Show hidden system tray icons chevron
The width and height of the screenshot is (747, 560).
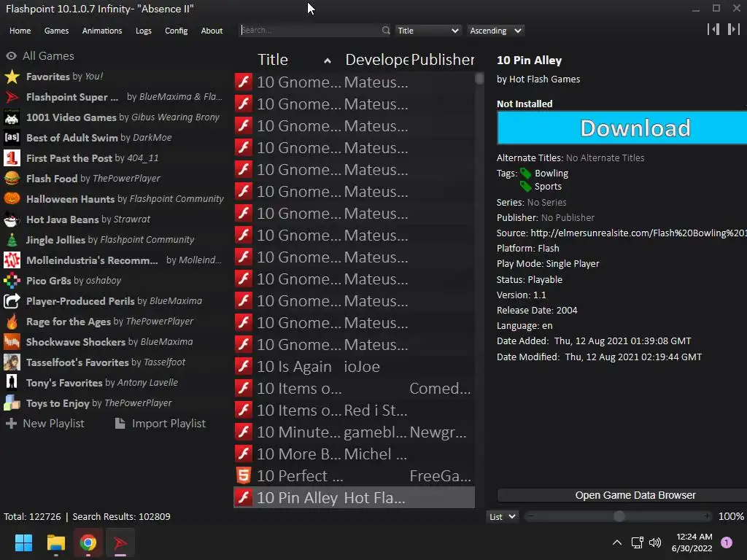617,542
